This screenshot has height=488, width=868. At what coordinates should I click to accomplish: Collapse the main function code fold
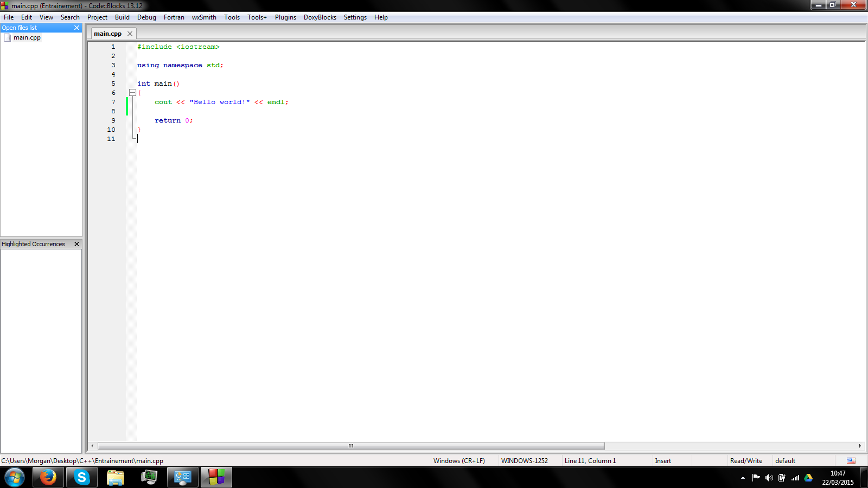pyautogui.click(x=133, y=93)
